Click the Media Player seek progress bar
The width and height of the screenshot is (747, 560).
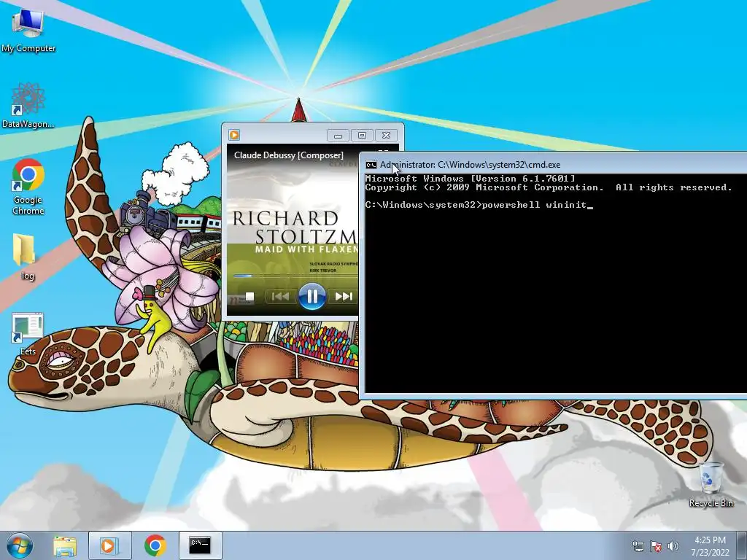tap(295, 276)
